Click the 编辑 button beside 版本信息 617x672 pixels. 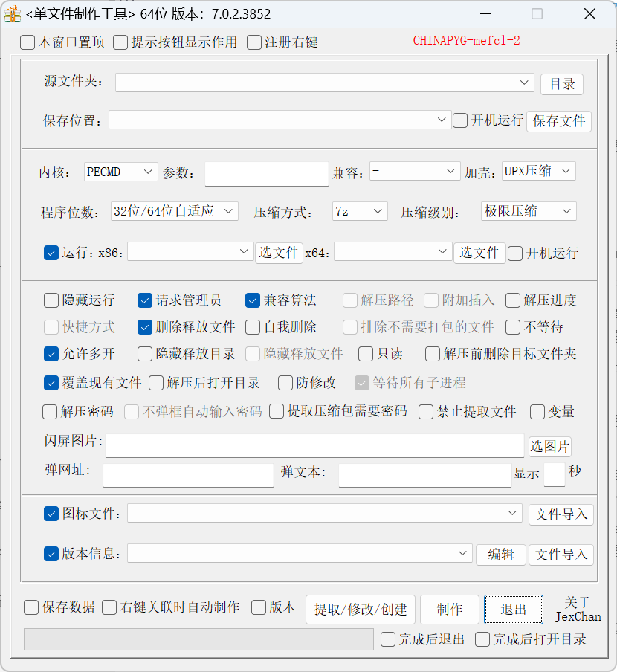tap(500, 555)
